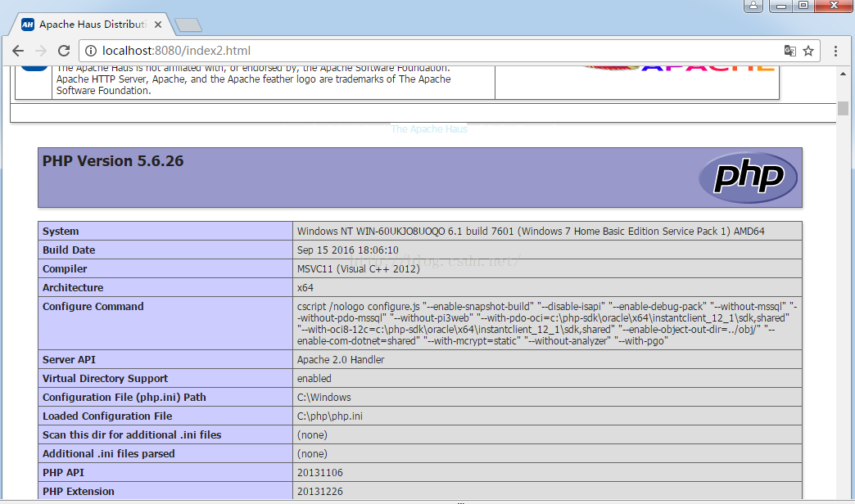The height and width of the screenshot is (504, 855).
Task: Open a new tab
Action: pos(188,25)
